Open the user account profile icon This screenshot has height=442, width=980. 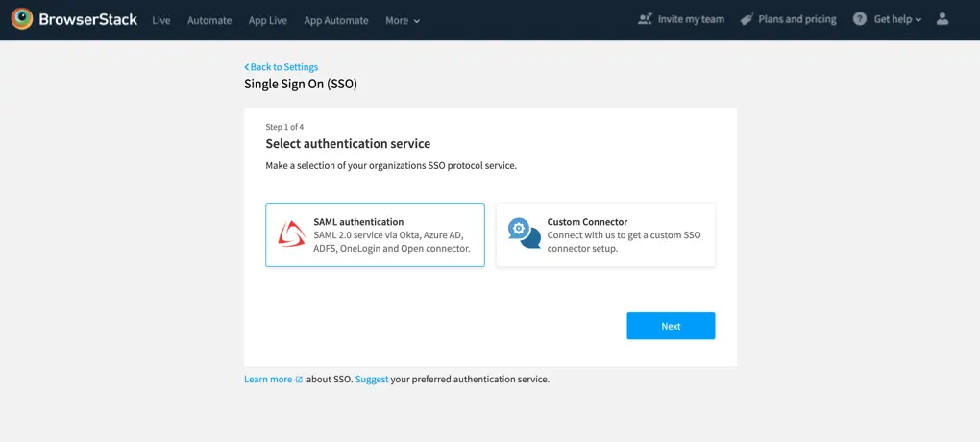943,19
